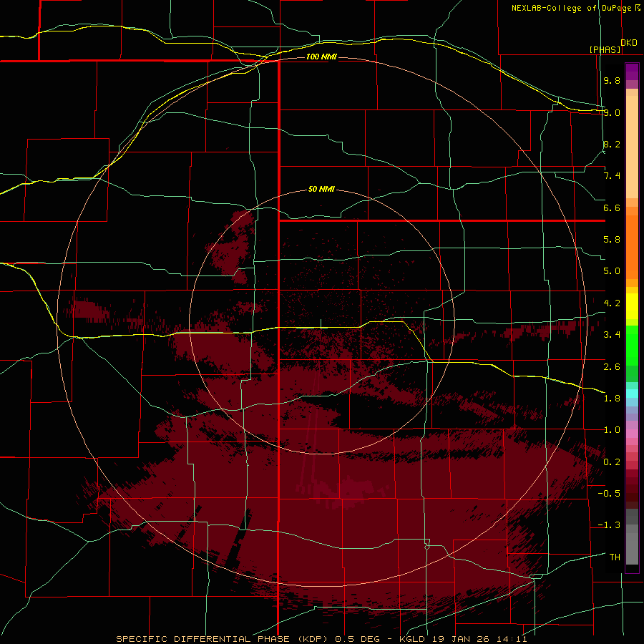
Task: Click the 6.6 value on color scale
Action: (x=612, y=208)
